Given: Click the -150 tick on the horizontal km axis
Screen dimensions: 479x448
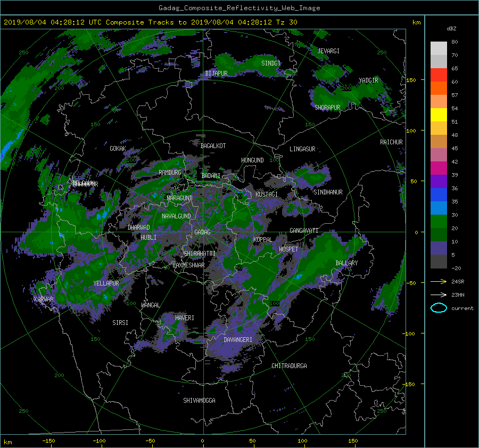Looking at the screenshot, I should (x=48, y=441).
